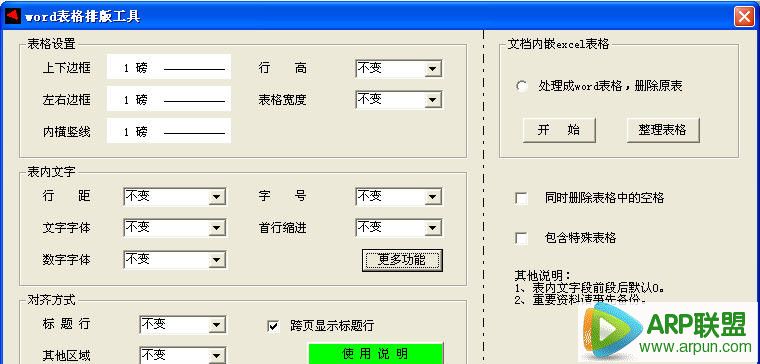Uncheck 跨页显示标题行 checkbox
760x364 pixels.
pyautogui.click(x=274, y=326)
